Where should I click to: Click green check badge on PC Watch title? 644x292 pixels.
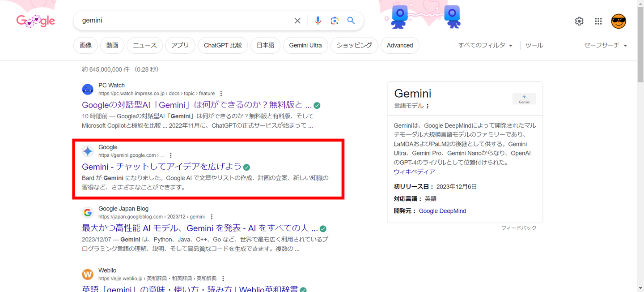[x=317, y=105]
